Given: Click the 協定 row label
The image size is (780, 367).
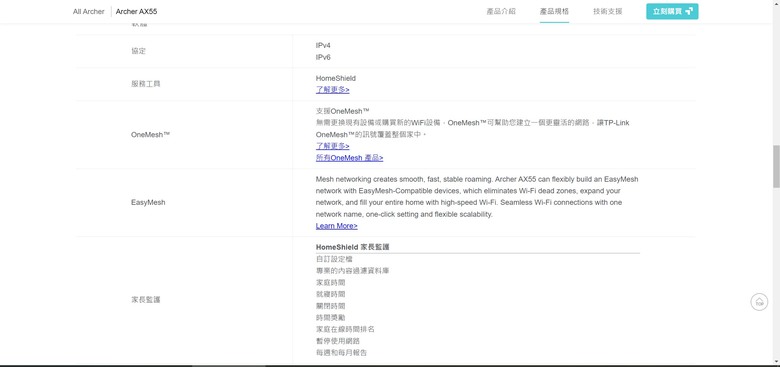Looking at the screenshot, I should point(138,51).
